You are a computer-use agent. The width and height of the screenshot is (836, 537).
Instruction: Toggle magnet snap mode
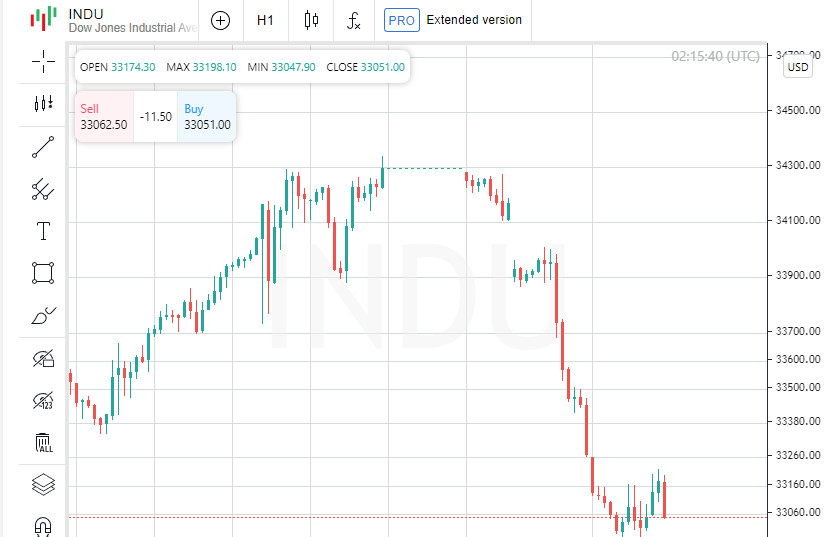click(x=43, y=525)
